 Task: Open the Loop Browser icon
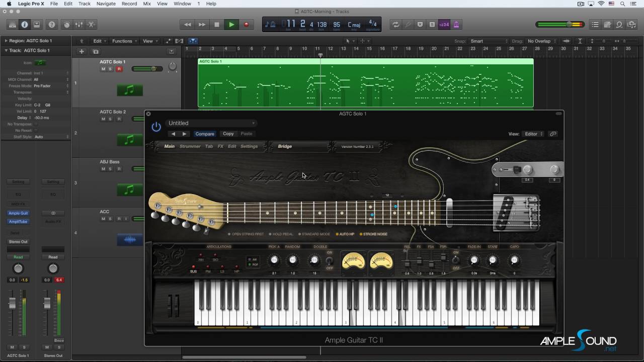tap(619, 24)
